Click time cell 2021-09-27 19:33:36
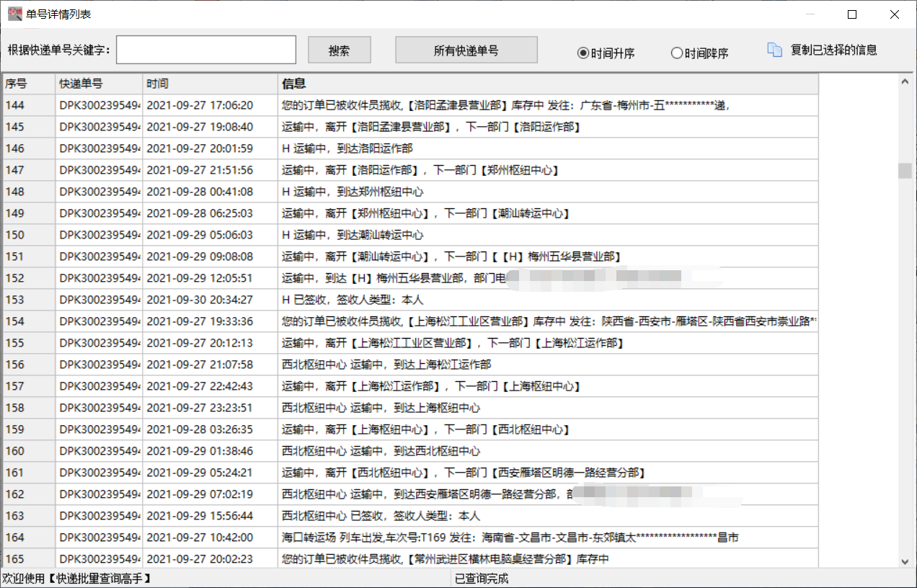This screenshot has height=588, width=917. [x=211, y=321]
